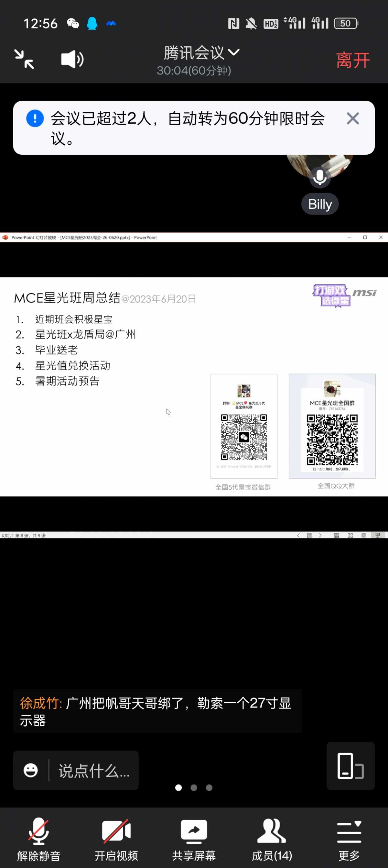
Task: Expand the 腾讯会议 meeting info dropdown
Action: pos(201,52)
